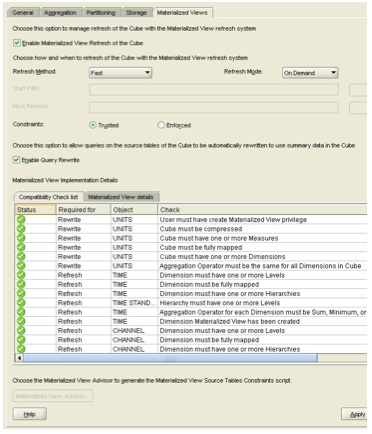Select 'Hierarchy must have one or more Levels' text
The width and height of the screenshot is (372, 434).
(x=220, y=303)
